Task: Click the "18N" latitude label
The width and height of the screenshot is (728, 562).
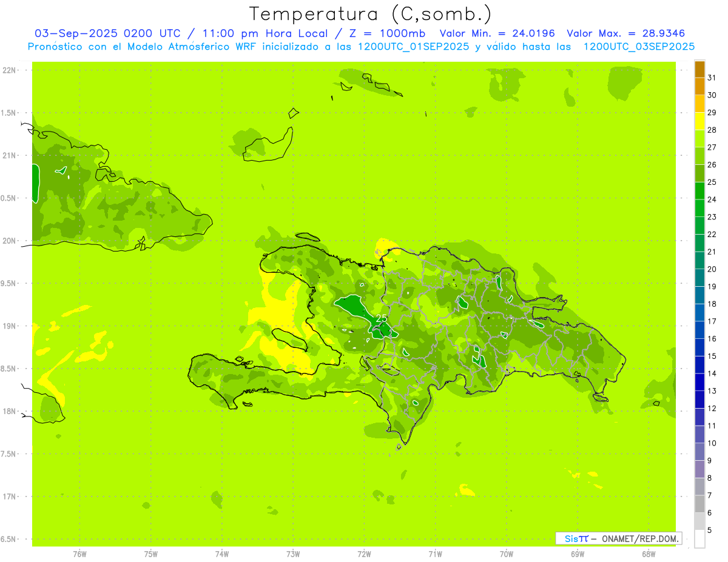Action: (x=9, y=411)
